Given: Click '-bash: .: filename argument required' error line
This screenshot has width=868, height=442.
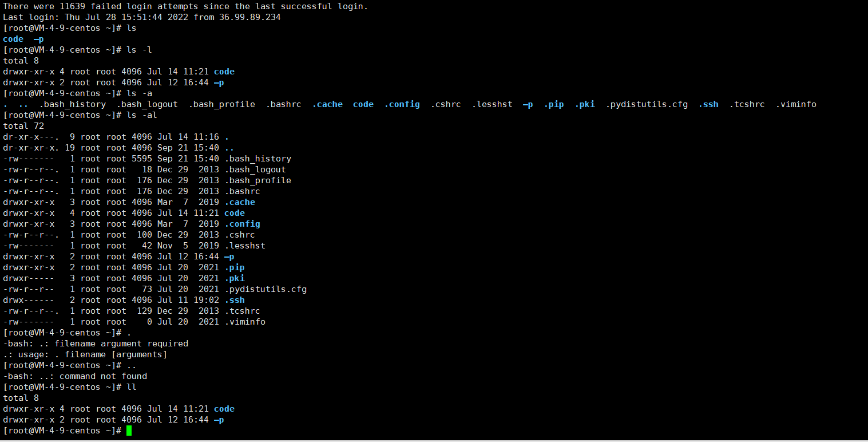Looking at the screenshot, I should click(96, 344).
